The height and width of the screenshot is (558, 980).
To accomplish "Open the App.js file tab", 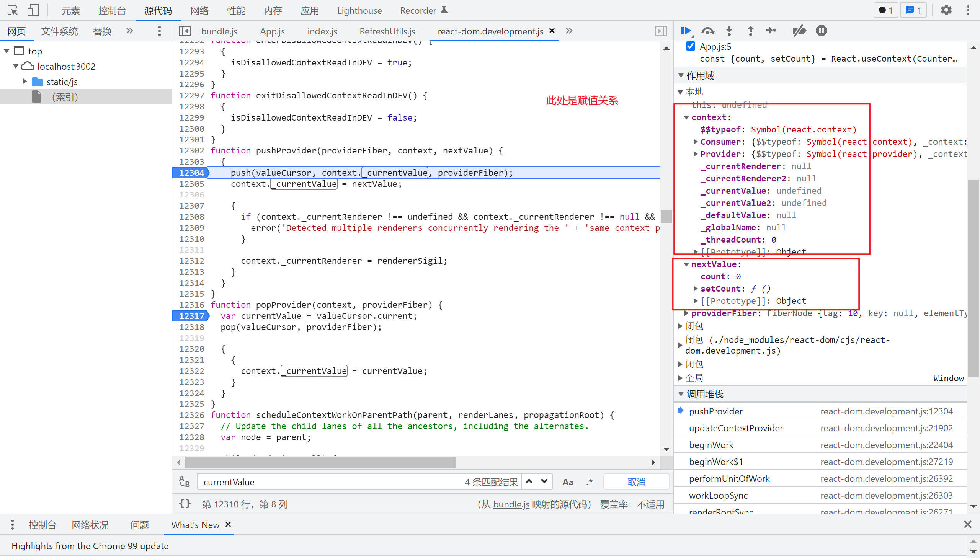I will click(x=272, y=31).
